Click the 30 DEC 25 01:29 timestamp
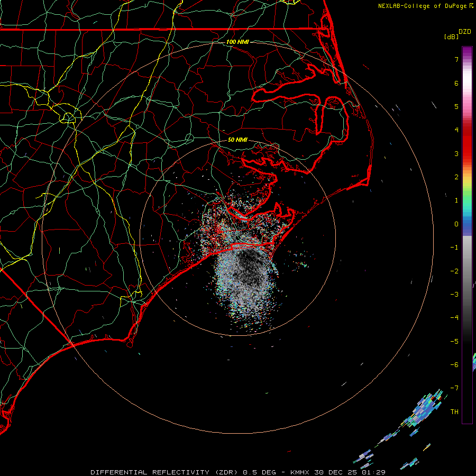 [350, 472]
